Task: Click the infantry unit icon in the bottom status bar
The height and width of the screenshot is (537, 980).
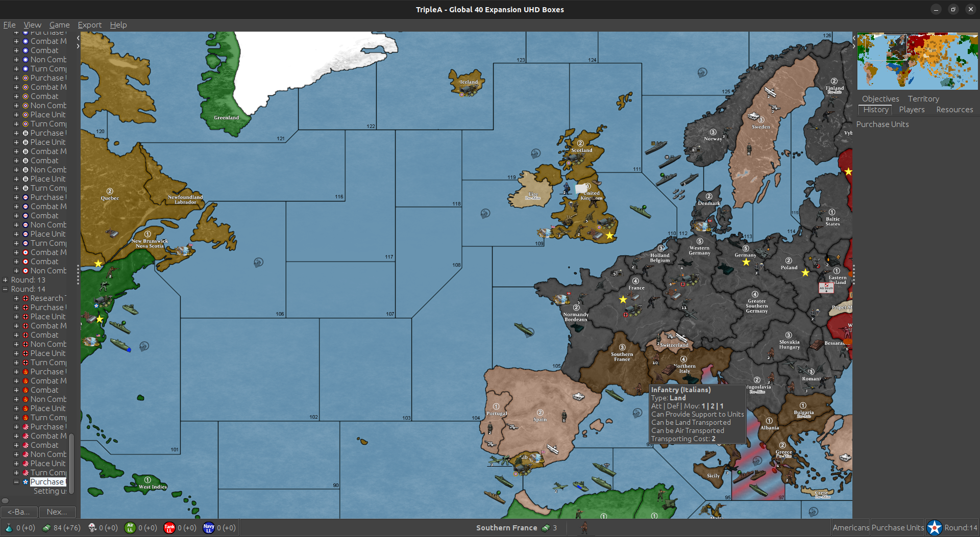Action: point(584,528)
